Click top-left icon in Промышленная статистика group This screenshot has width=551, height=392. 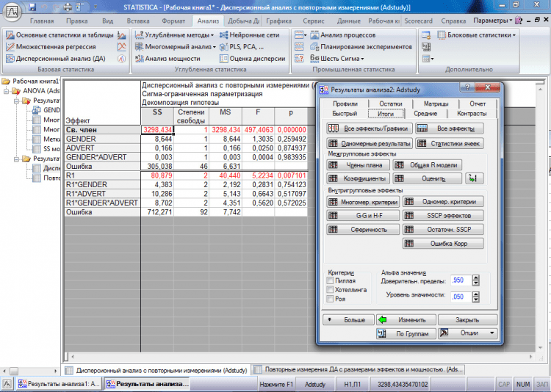click(x=300, y=35)
